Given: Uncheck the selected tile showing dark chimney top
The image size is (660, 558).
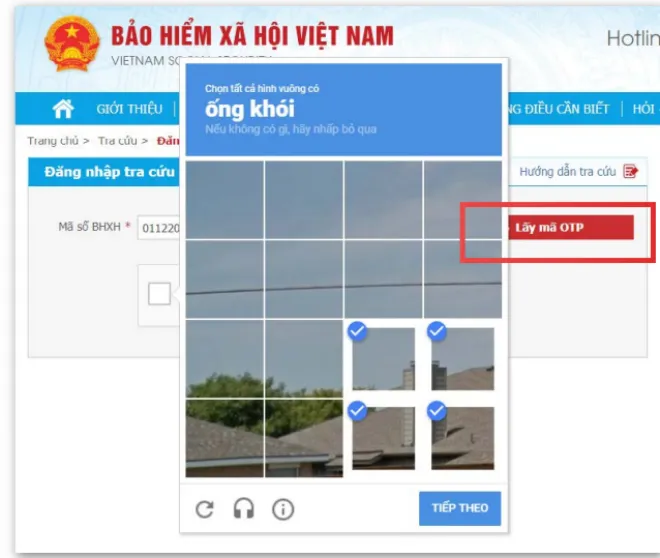Looking at the screenshot, I should click(x=463, y=359).
